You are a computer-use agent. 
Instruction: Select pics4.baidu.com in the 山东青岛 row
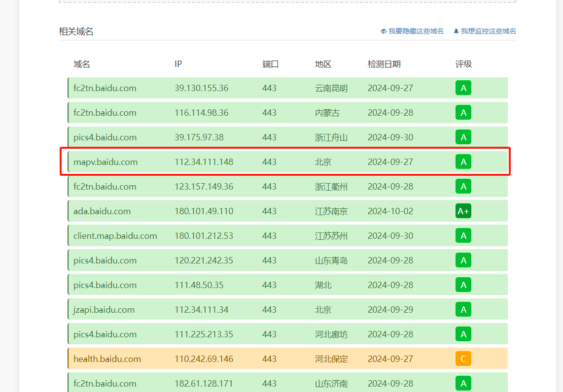[x=105, y=261]
